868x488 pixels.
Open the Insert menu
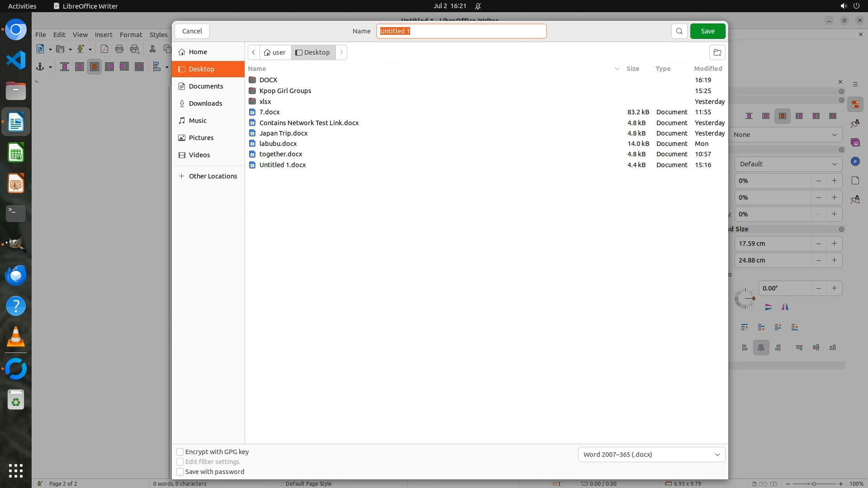pyautogui.click(x=103, y=35)
